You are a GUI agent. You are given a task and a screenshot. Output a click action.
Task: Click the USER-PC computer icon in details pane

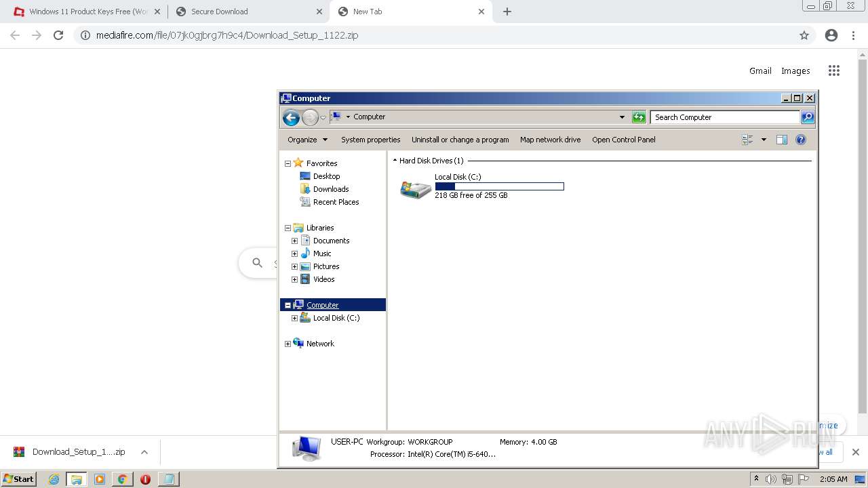307,448
